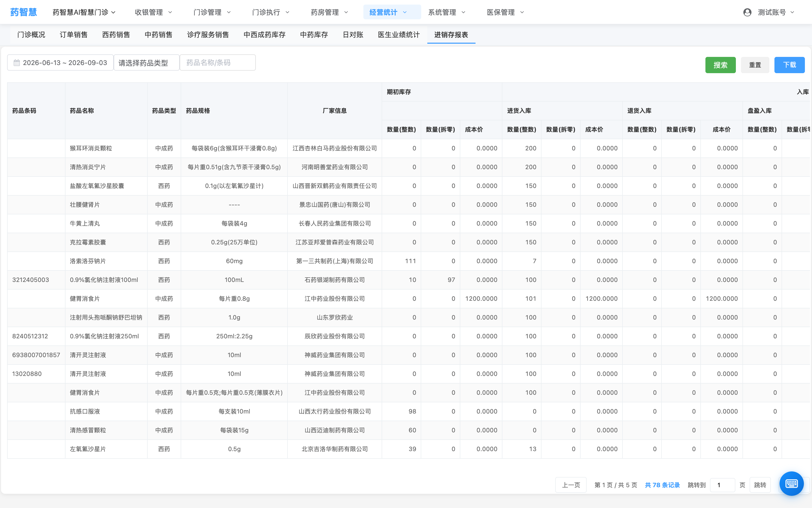Click the 厂家信息 column header
This screenshot has height=508, width=812.
coord(334,110)
